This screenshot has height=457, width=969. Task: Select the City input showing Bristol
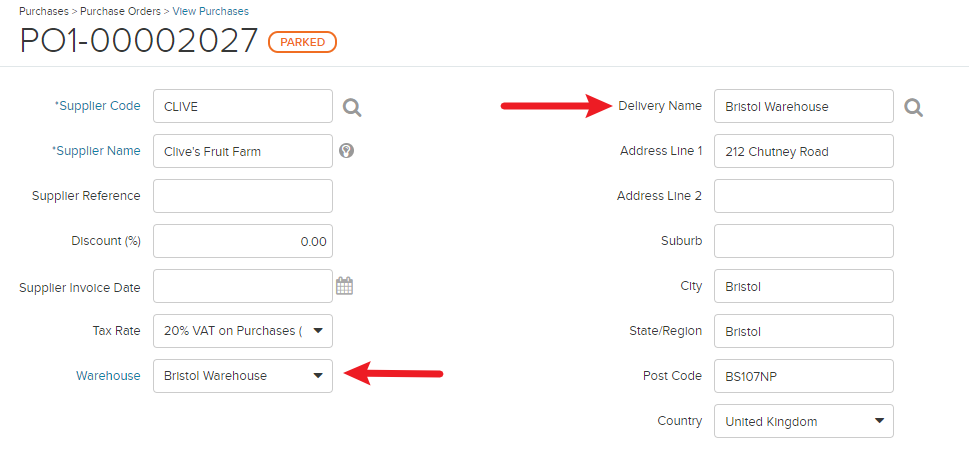803,286
